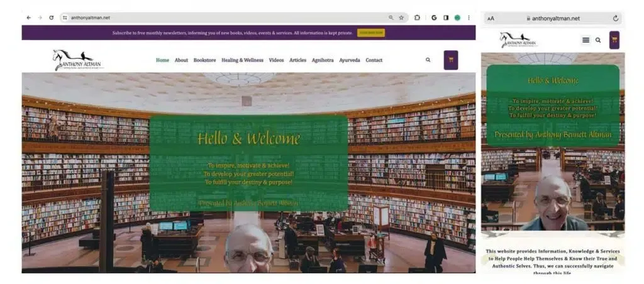Click the desktop site search magnifier
The height and width of the screenshot is (284, 644).
(428, 60)
